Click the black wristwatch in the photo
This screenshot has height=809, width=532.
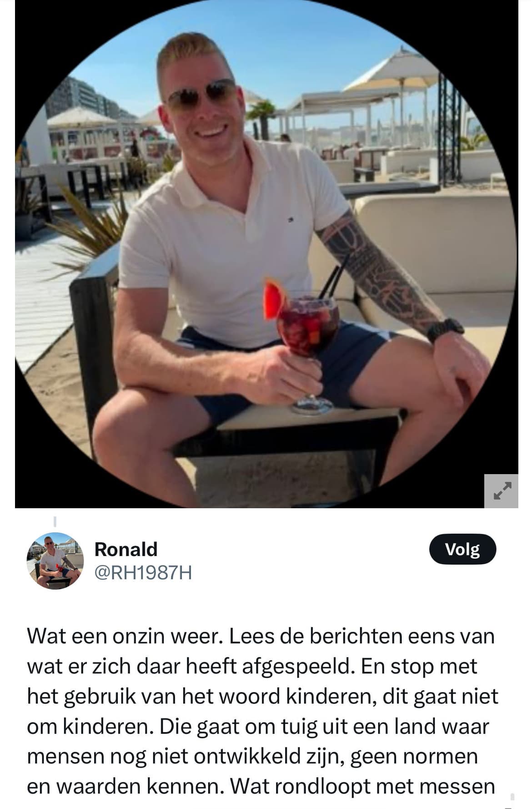pyautogui.click(x=445, y=330)
